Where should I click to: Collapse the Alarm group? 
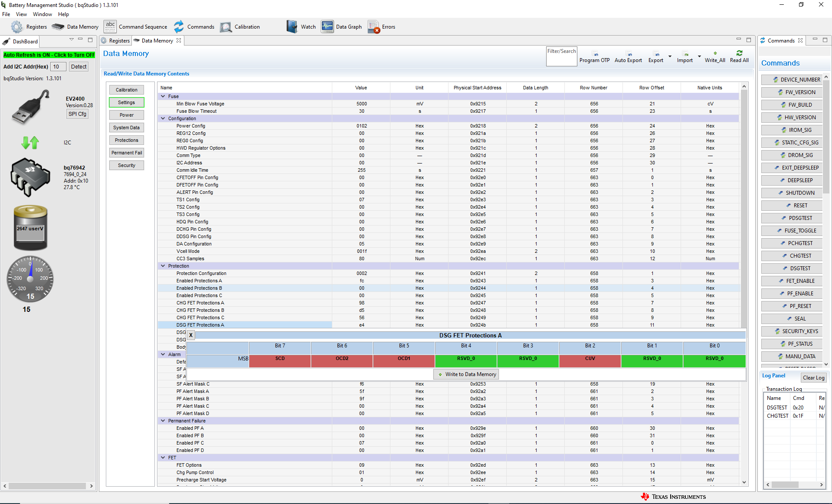pos(163,354)
